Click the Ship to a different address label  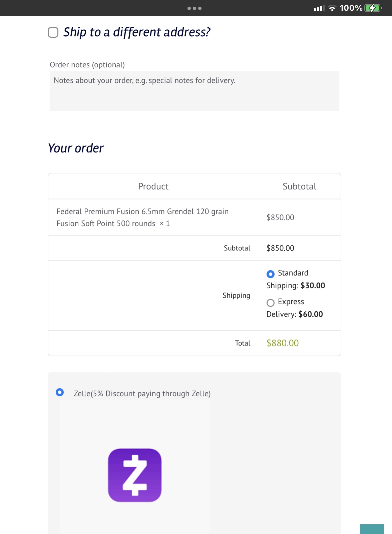pyautogui.click(x=137, y=32)
